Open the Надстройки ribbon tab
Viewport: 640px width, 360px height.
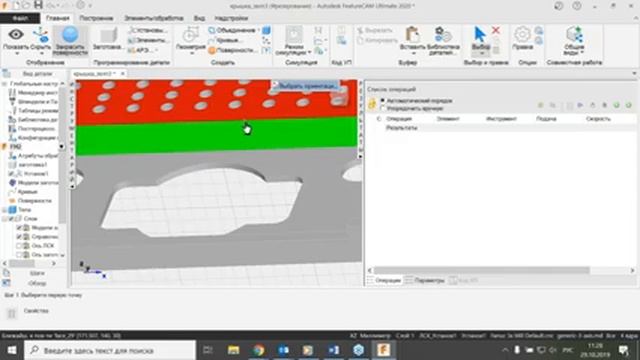click(231, 18)
